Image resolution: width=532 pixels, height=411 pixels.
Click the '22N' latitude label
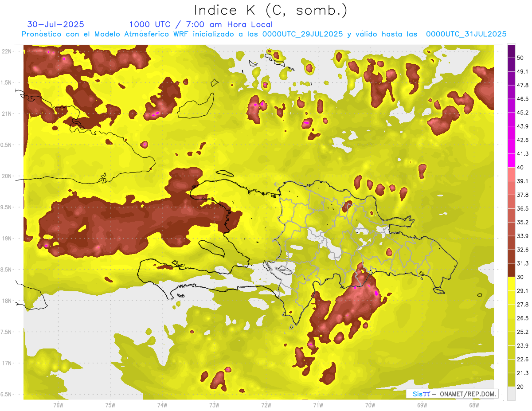(x=6, y=51)
